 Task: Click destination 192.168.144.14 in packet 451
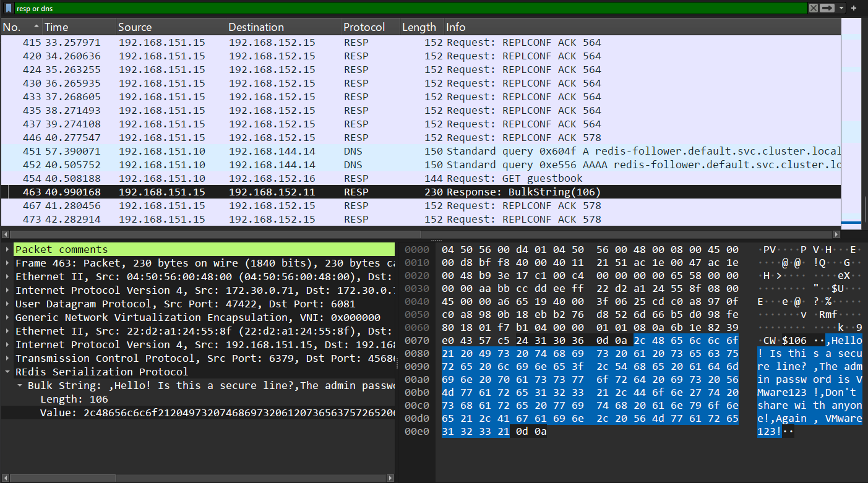[272, 152]
